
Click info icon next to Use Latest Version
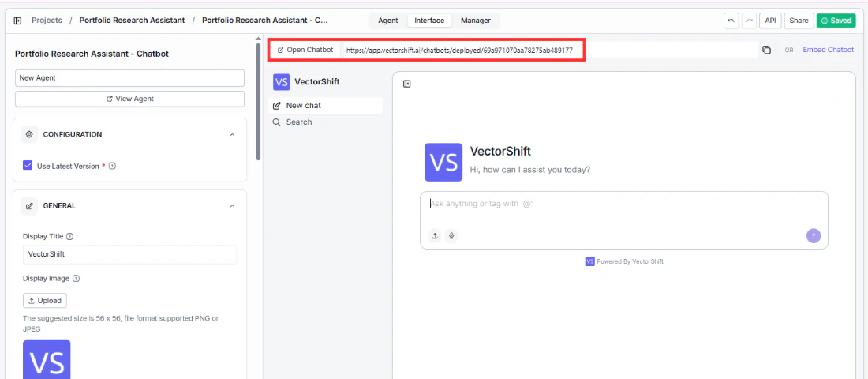pos(112,167)
